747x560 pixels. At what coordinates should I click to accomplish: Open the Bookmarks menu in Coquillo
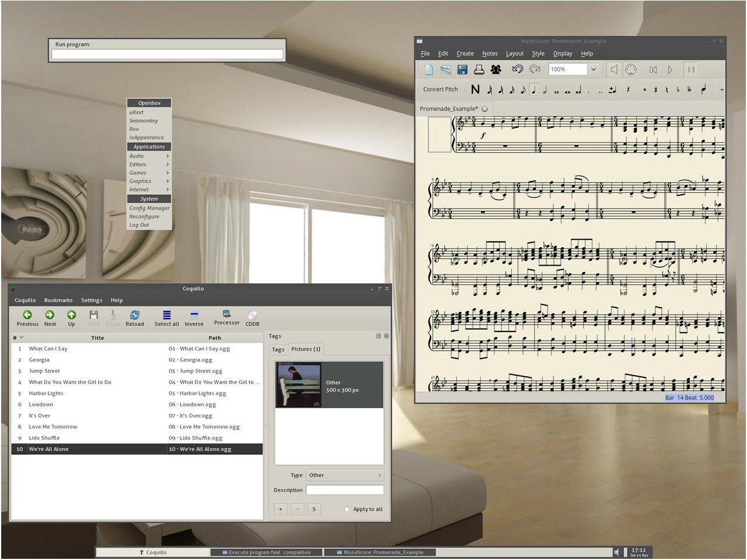click(x=58, y=300)
